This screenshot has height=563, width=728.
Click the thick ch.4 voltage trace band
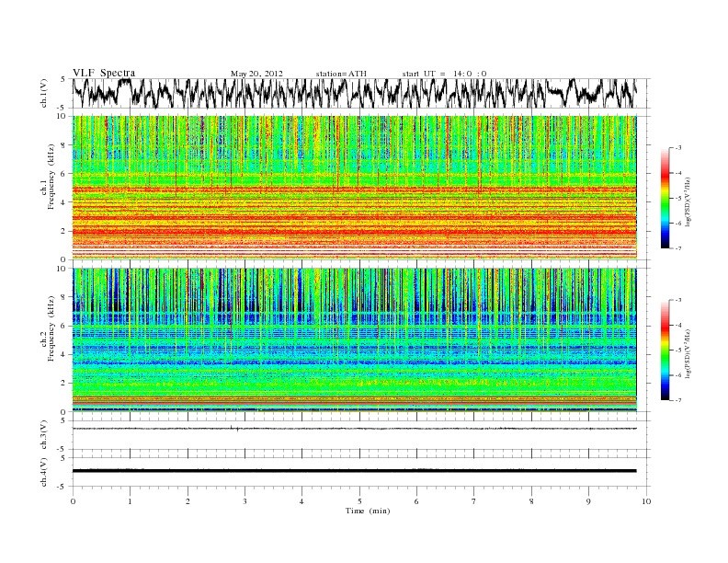pos(354,471)
